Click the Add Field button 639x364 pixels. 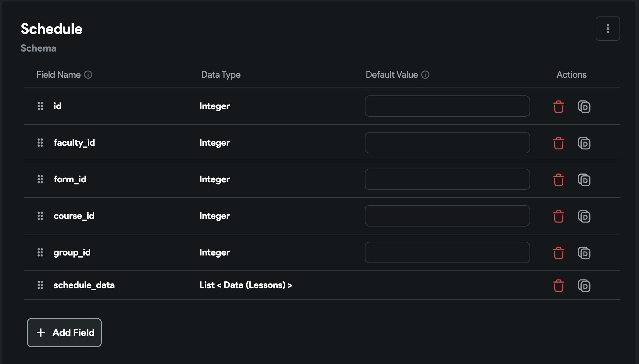64,332
